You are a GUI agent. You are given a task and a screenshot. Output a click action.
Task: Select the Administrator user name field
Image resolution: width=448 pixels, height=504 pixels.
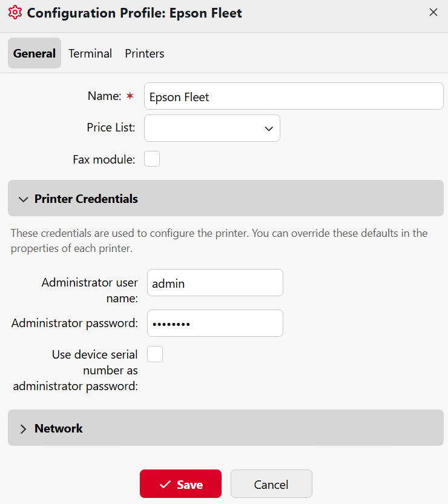(215, 282)
